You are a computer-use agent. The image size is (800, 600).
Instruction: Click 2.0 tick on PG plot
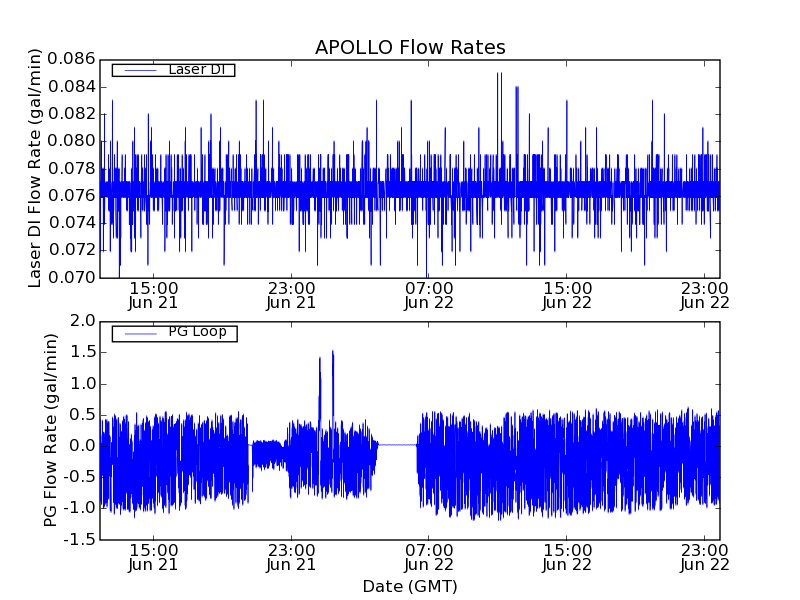pos(83,321)
